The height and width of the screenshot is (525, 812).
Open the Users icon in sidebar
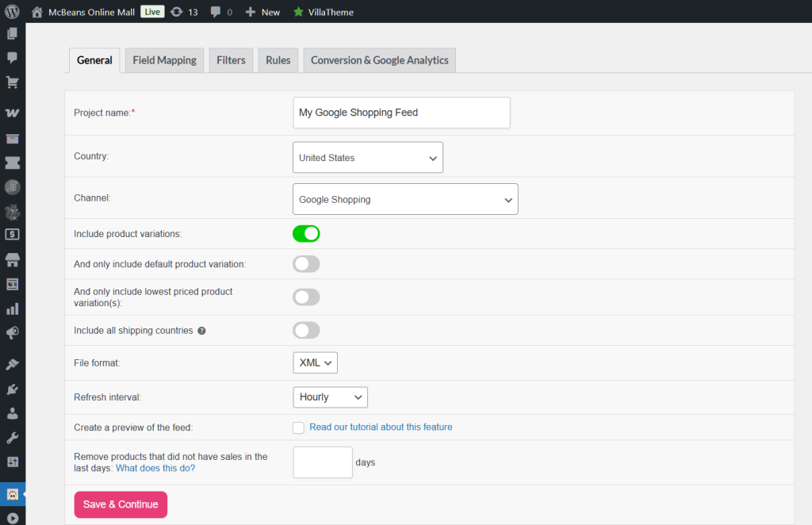tap(12, 412)
